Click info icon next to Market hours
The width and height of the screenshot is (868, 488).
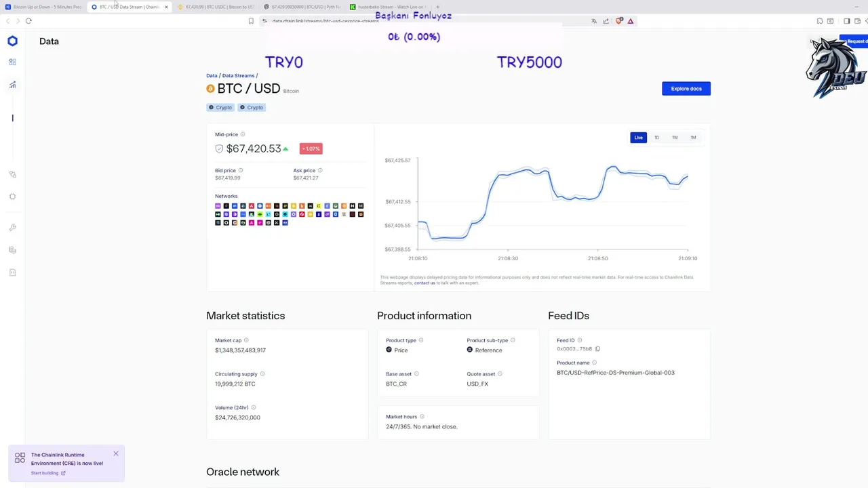coord(422,417)
